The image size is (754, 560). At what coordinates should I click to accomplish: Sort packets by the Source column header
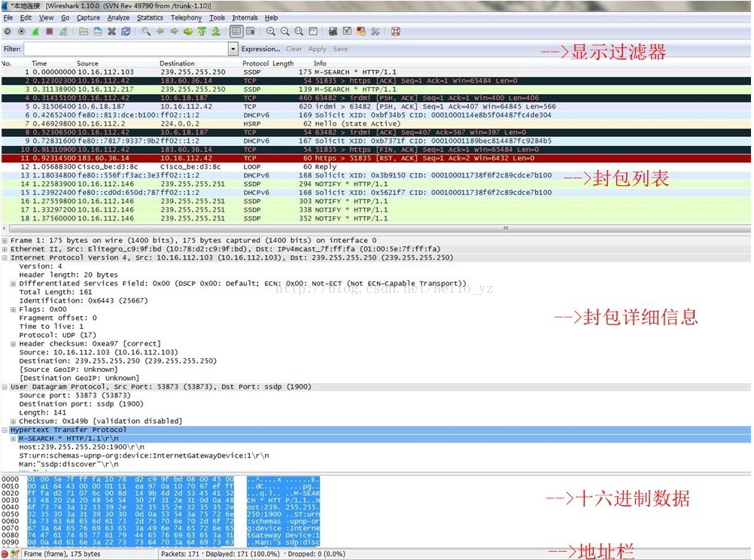[87, 63]
